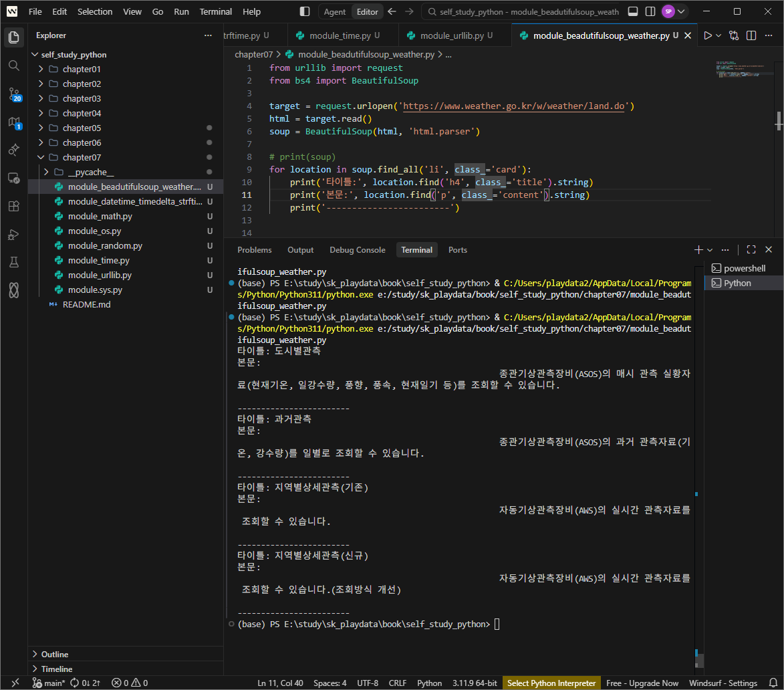The image size is (784, 690).
Task: Click the main* branch indicator
Action: pos(49,683)
